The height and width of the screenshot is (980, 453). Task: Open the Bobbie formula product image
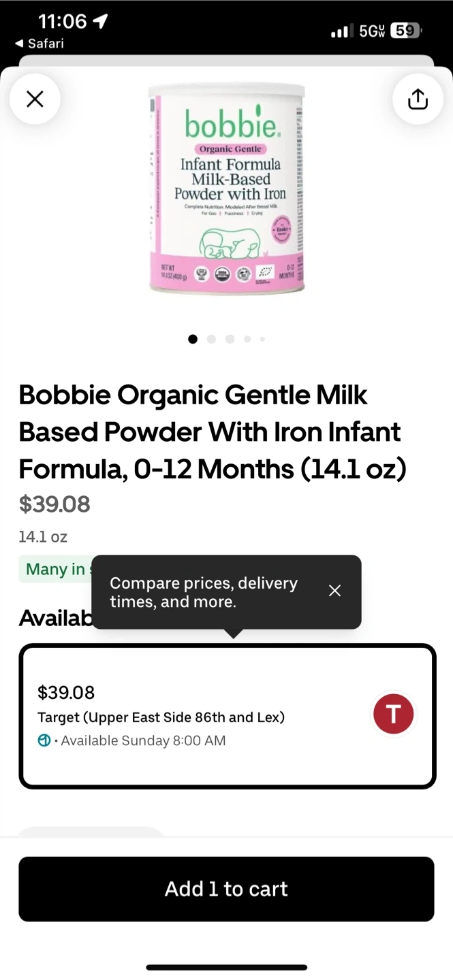click(x=226, y=189)
